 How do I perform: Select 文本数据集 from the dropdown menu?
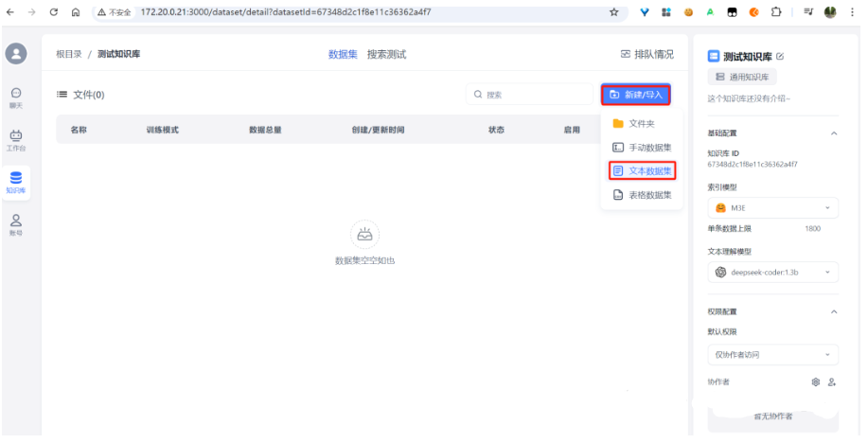point(642,171)
